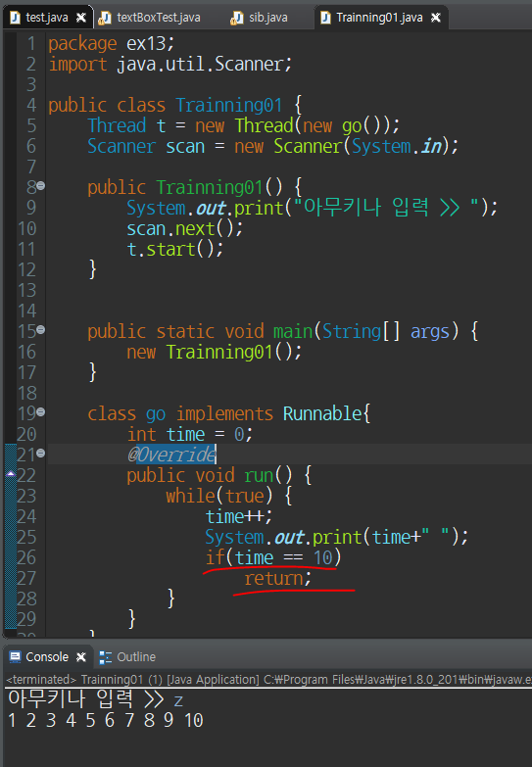The width and height of the screenshot is (532, 767).
Task: Click the return statement on line 27
Action: tap(277, 578)
